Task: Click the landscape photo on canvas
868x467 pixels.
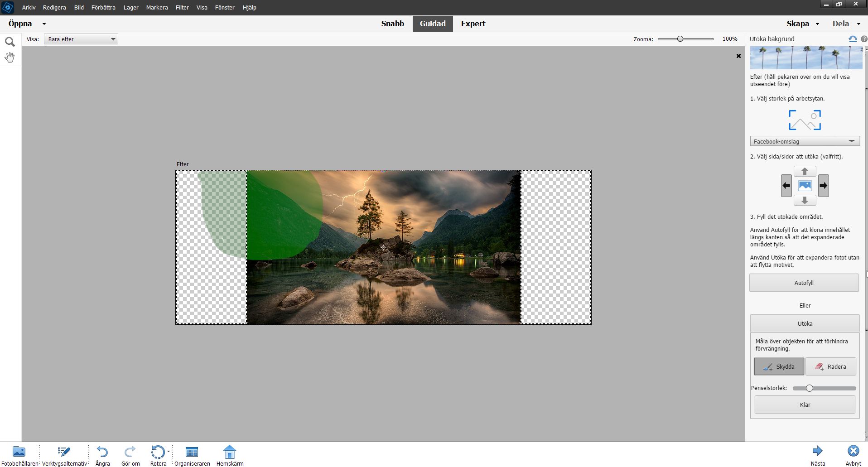Action: tap(384, 247)
